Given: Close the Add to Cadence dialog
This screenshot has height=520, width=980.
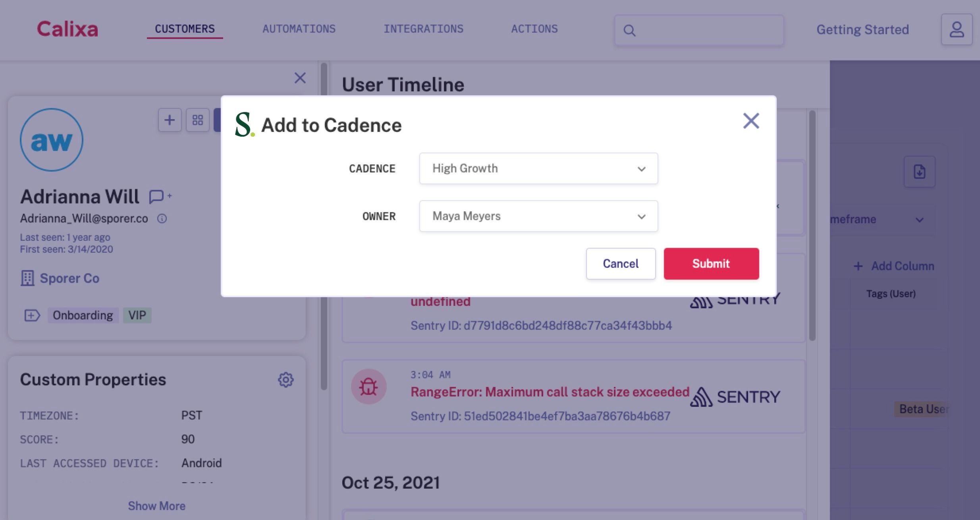Looking at the screenshot, I should point(751,121).
